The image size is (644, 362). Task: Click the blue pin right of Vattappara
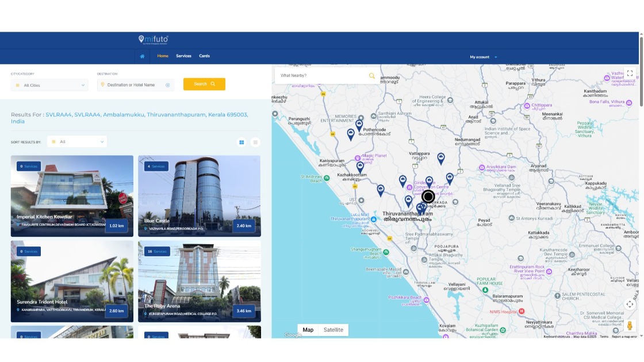[x=440, y=159]
